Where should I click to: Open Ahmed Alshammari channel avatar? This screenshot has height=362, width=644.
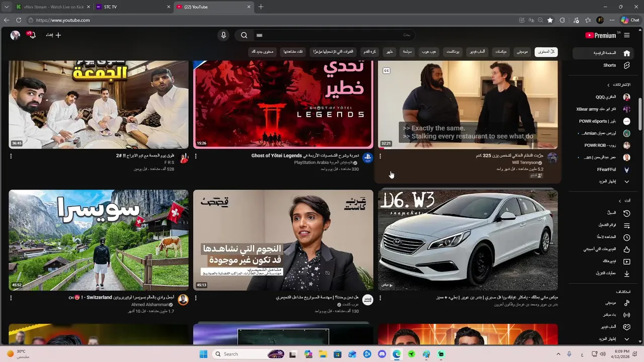pos(183,300)
